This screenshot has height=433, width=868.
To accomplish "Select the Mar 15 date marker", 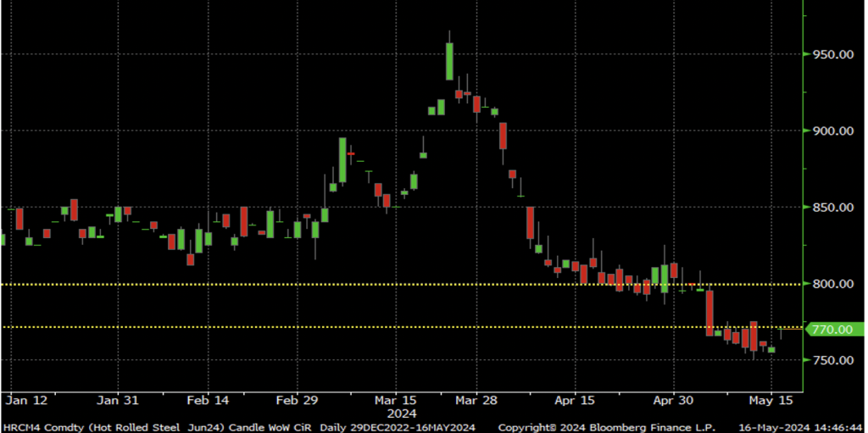I will pyautogui.click(x=396, y=399).
